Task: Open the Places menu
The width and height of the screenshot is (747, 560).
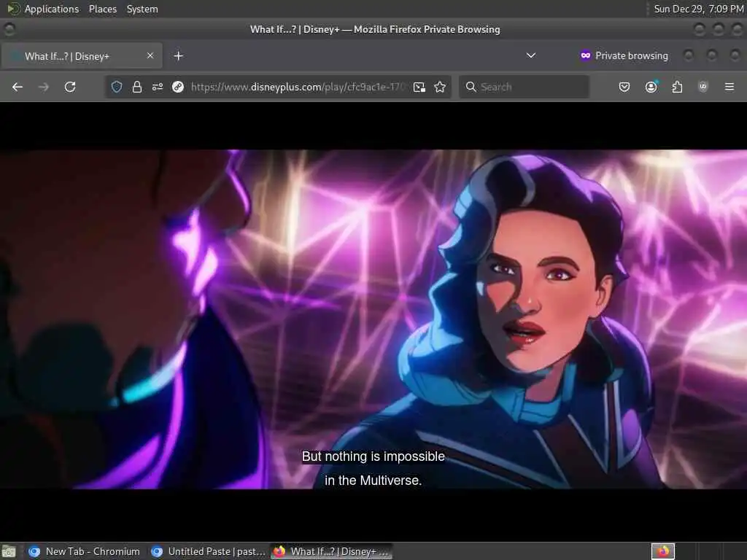Action: click(103, 9)
